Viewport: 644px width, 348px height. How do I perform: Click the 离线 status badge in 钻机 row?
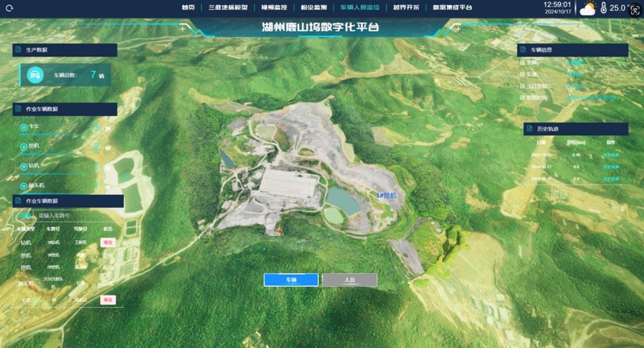point(108,242)
